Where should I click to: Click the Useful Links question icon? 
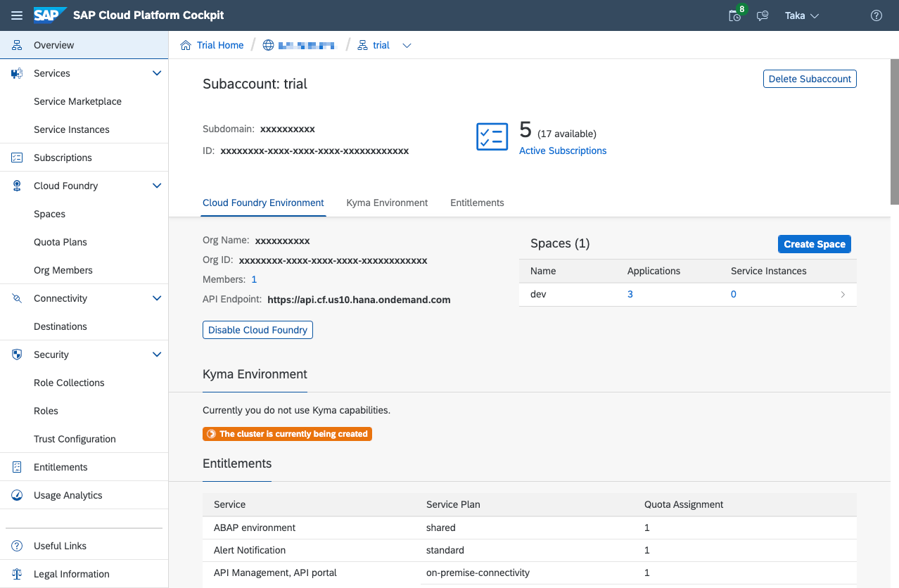pyautogui.click(x=18, y=546)
